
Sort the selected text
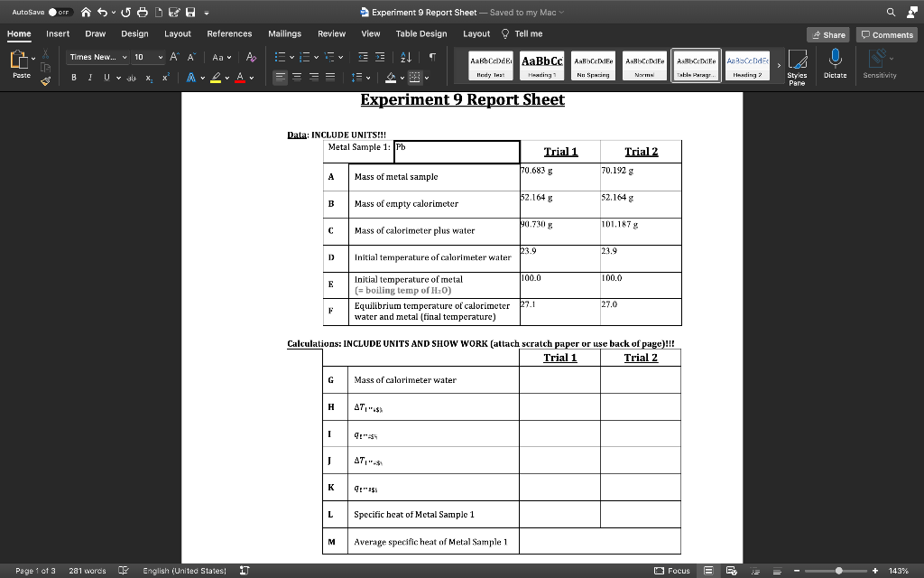[x=406, y=57]
